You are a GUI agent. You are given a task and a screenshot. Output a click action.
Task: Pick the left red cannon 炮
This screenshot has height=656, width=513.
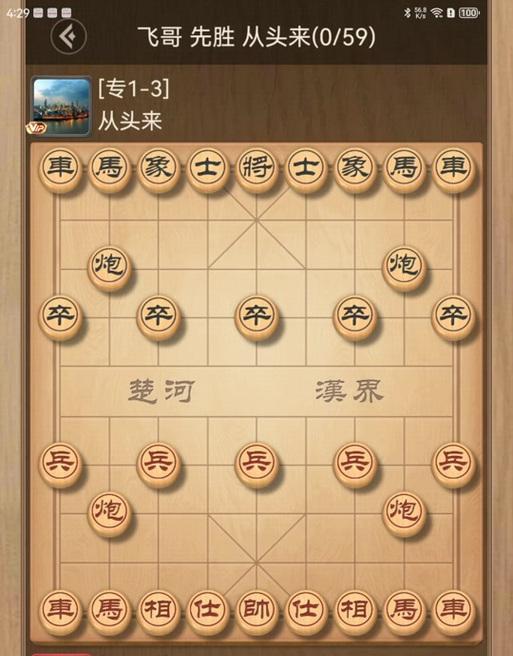(x=109, y=512)
